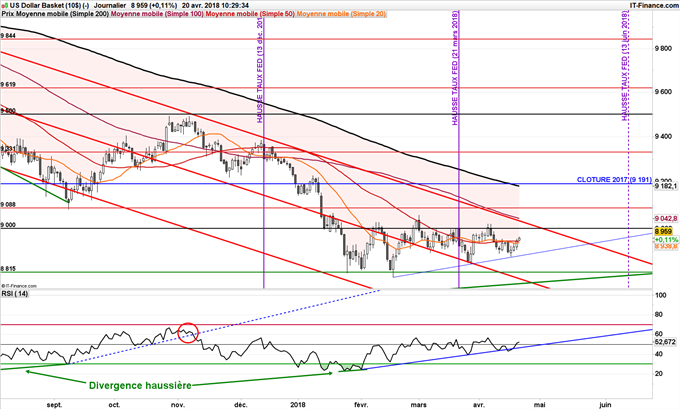Viewport: 680px width, 409px height.
Task: Click the 80 value on RSI axis
Action: (x=659, y=315)
